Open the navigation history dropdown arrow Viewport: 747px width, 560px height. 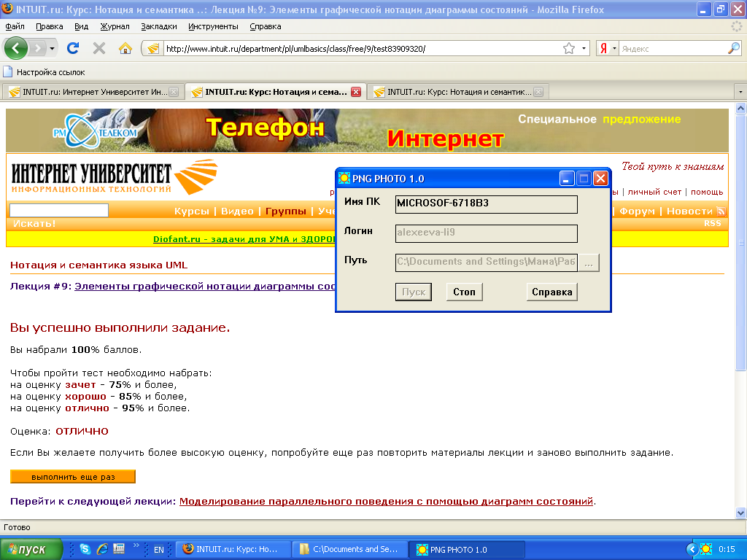[x=52, y=49]
